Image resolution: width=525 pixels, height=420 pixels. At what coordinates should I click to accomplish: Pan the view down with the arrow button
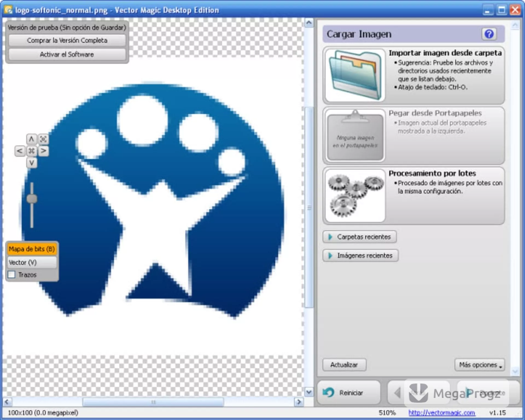[31, 163]
